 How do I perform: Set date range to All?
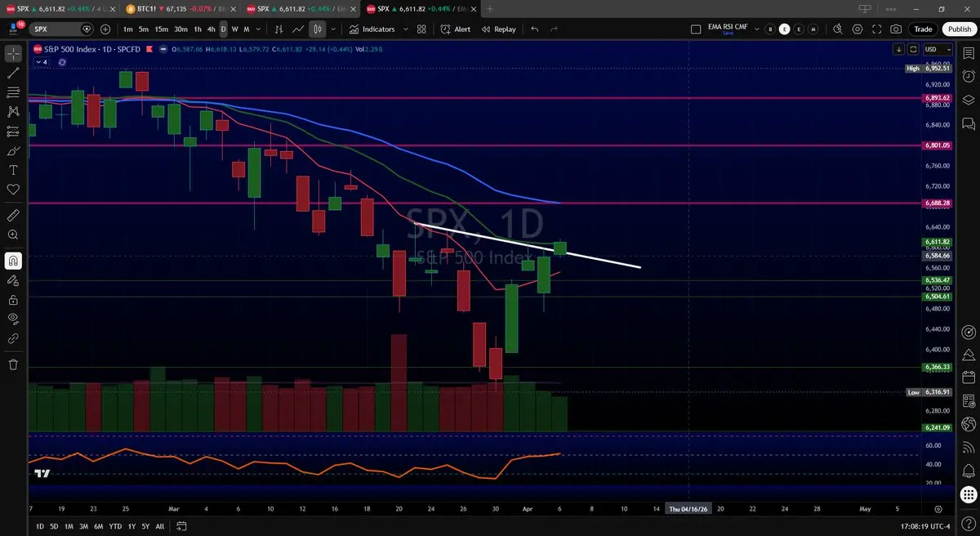pyautogui.click(x=160, y=525)
